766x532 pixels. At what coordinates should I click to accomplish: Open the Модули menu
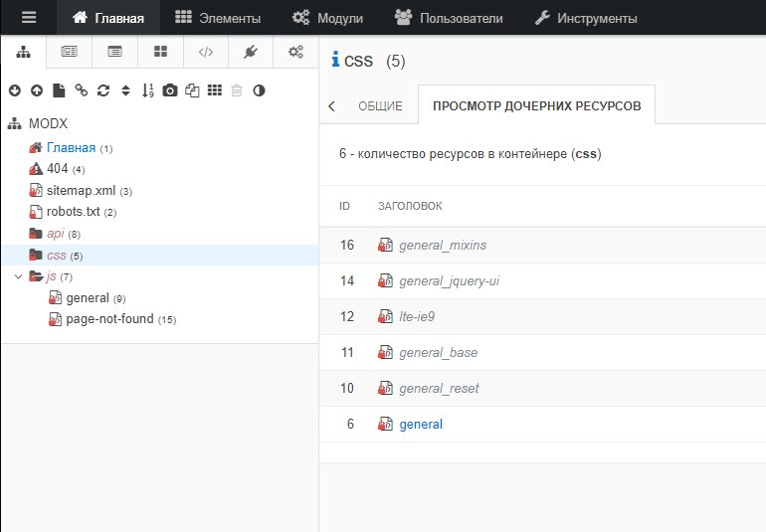click(x=327, y=18)
